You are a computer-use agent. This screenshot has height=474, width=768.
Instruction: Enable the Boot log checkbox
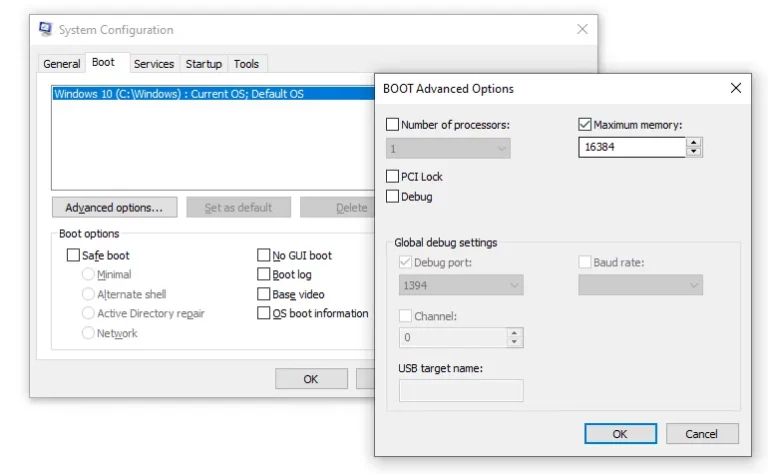pos(264,274)
